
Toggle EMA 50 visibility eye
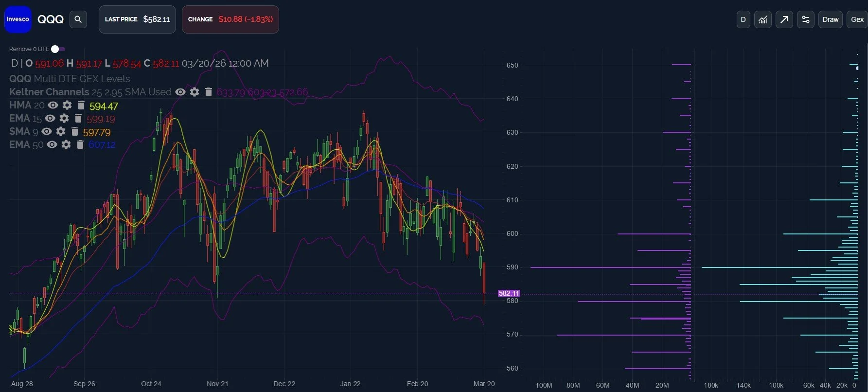coord(52,144)
